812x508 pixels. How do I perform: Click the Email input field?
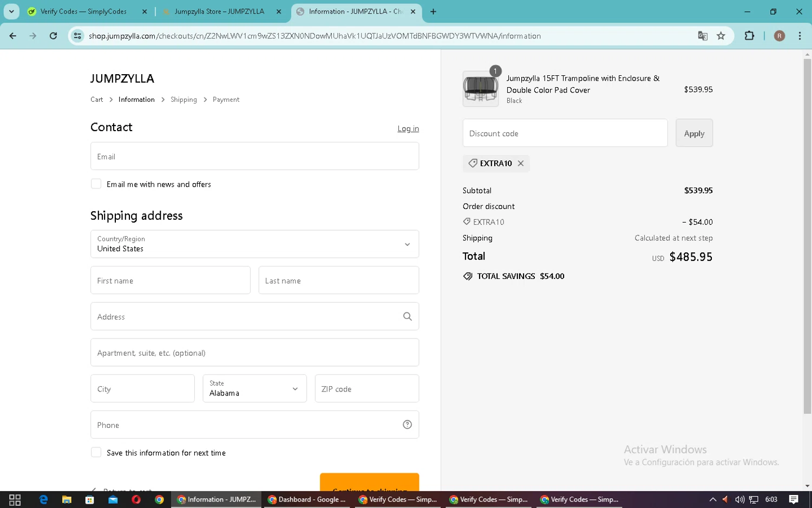[x=254, y=156]
